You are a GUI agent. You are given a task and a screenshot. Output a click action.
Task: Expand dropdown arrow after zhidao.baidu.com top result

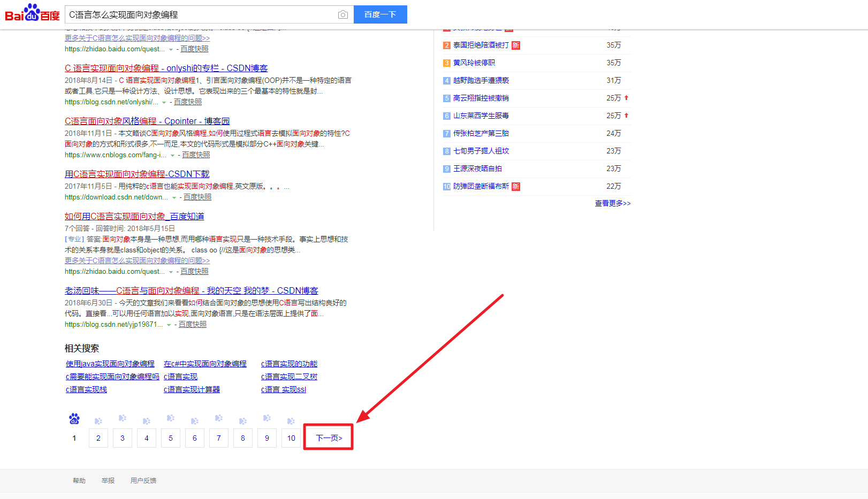click(171, 50)
